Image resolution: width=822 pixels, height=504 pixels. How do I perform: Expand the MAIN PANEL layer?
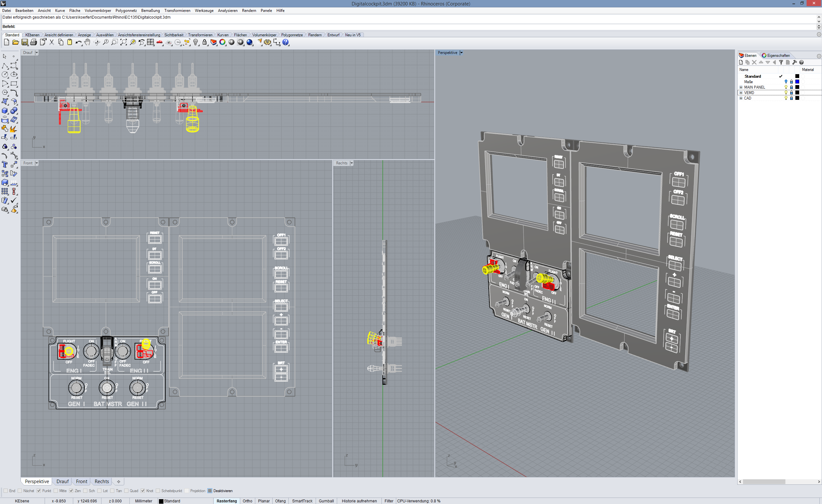pos(741,87)
